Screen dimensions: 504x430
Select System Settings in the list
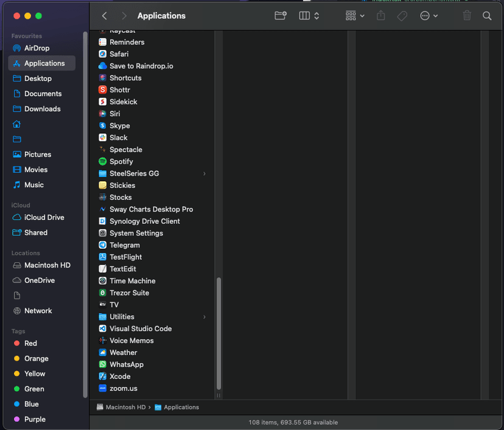pos(152,233)
